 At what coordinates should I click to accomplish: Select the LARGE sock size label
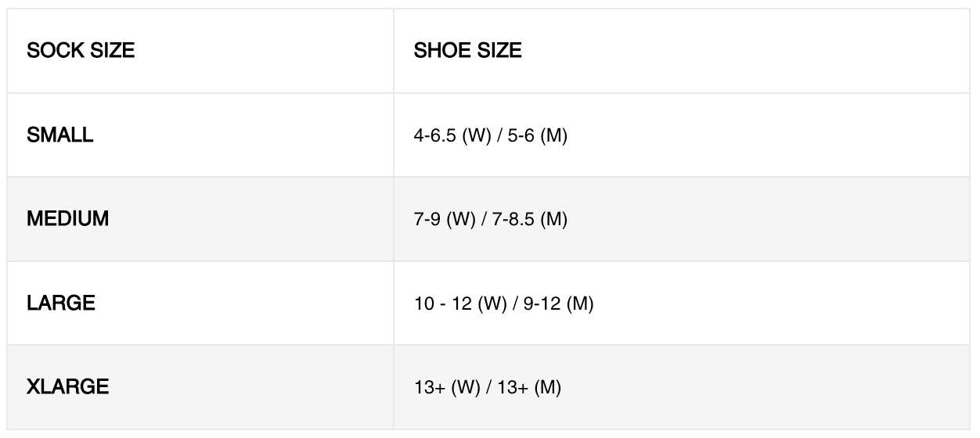coord(61,303)
